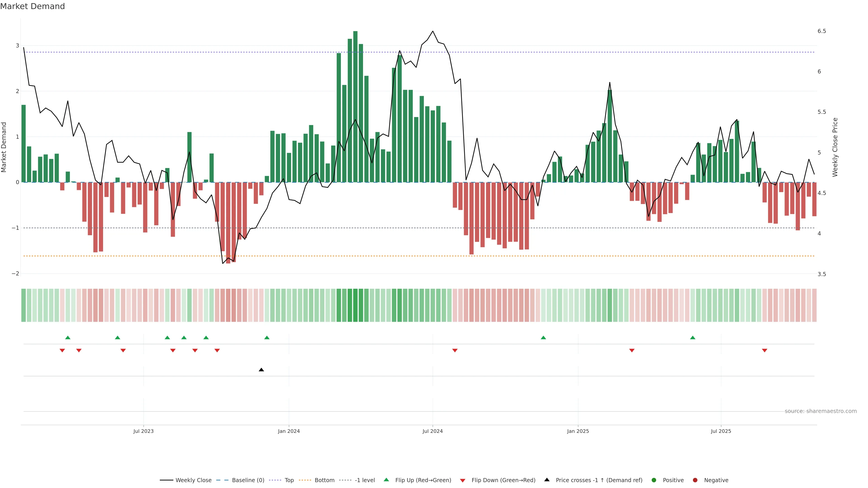
Task: Click the Jul 2025 x-axis label
Action: pos(721,431)
